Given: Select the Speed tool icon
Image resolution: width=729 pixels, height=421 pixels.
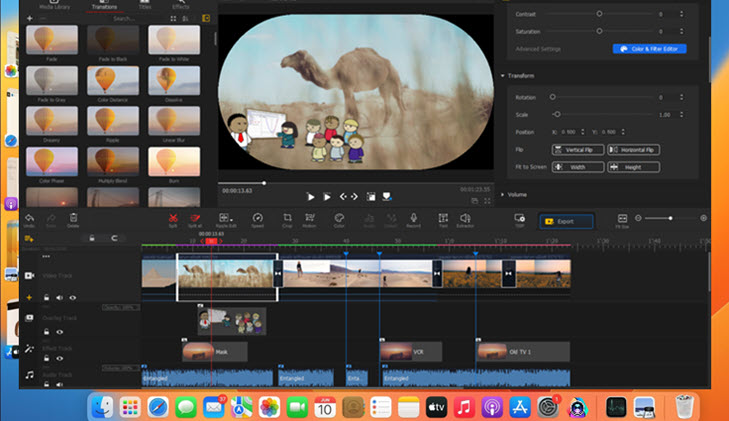Looking at the screenshot, I should click(257, 218).
